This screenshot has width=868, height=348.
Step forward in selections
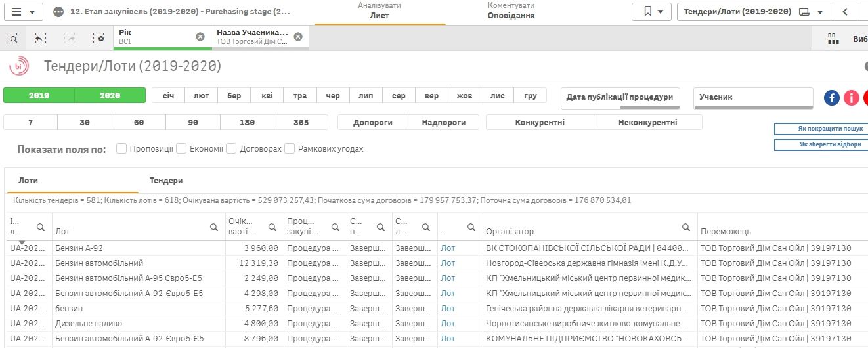70,37
